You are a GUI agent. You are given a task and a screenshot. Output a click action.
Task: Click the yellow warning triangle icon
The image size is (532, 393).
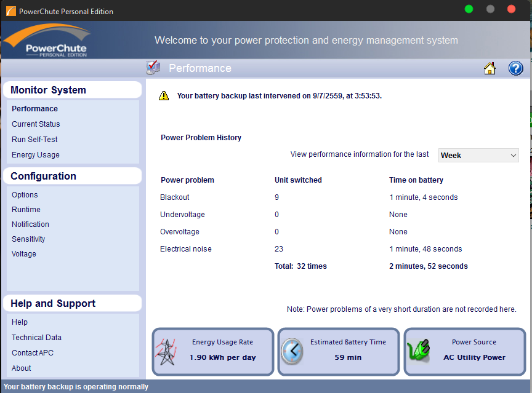[164, 96]
